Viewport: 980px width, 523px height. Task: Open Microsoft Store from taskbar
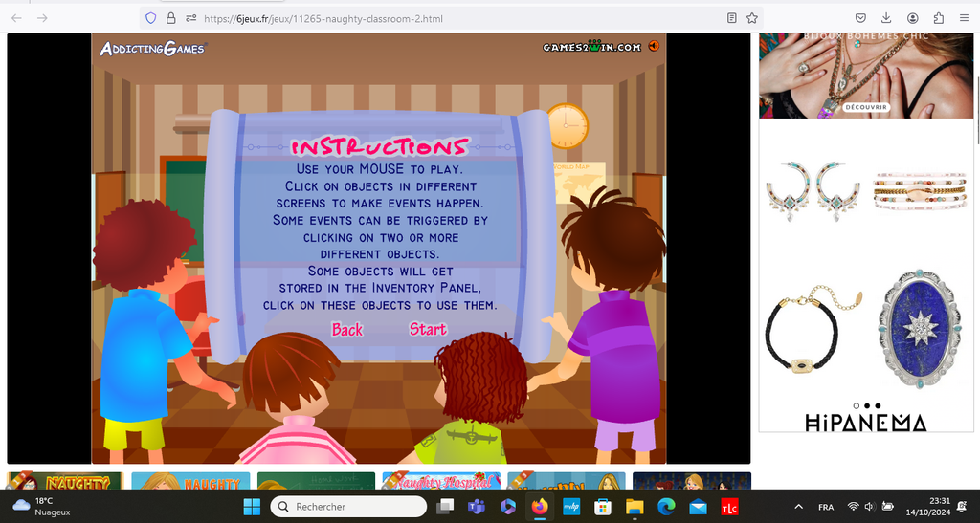point(603,506)
